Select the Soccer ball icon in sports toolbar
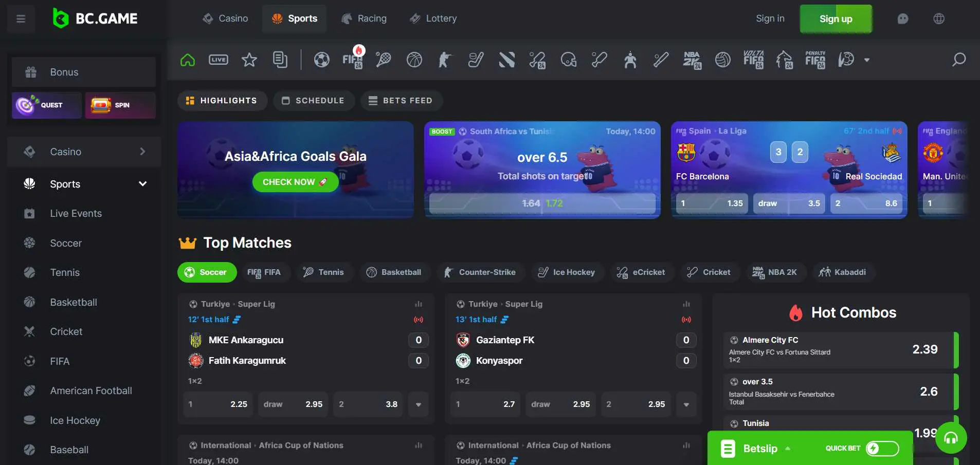 322,60
